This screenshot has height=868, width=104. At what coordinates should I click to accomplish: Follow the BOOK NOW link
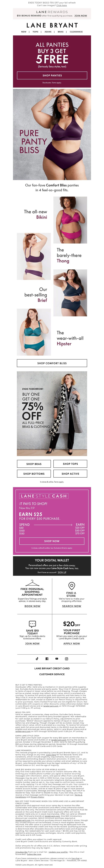[32, 606]
